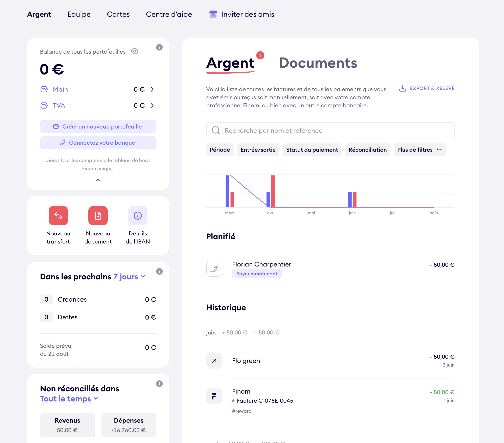The width and height of the screenshot is (504, 443).
Task: Click the gift icon by Inviter des amis
Action: 213,14
